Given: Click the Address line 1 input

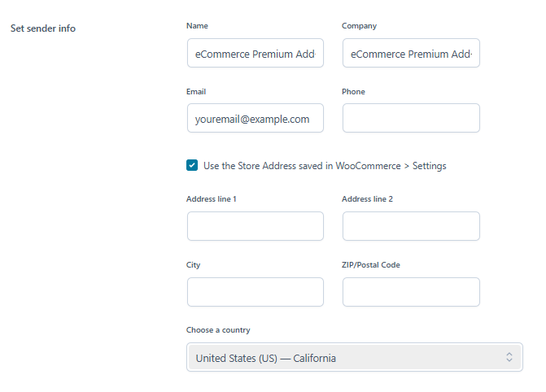Looking at the screenshot, I should point(255,226).
